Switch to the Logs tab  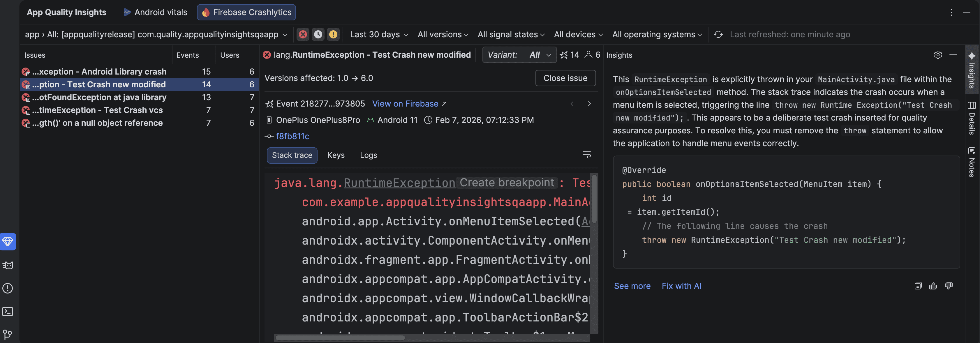pos(368,155)
